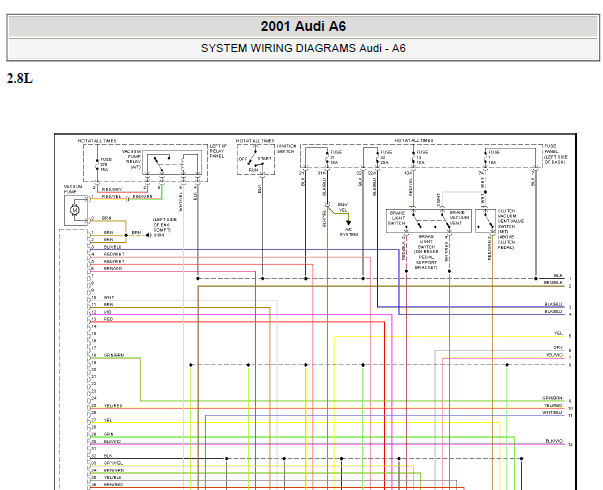
Task: Click right-side 'YEL/VIO' label at line 7
Action: pos(554,355)
